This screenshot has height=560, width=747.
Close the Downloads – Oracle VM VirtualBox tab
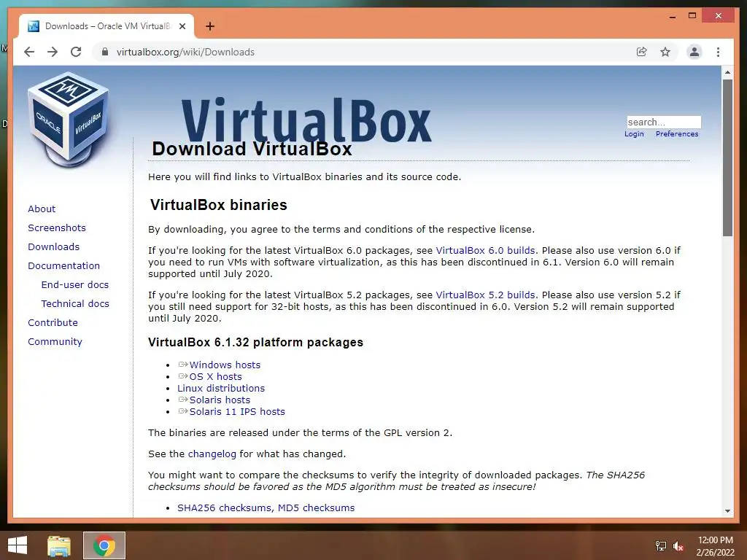[182, 26]
